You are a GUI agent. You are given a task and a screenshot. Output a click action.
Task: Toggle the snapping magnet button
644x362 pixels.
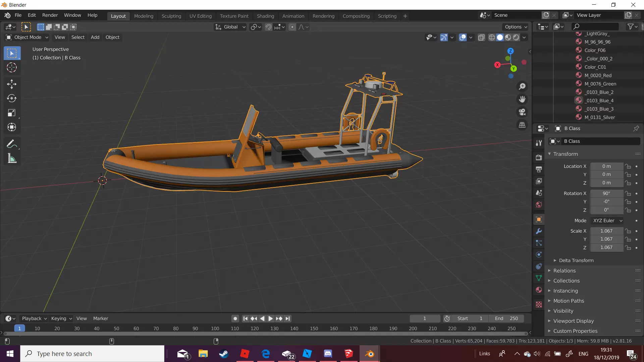pyautogui.click(x=268, y=27)
